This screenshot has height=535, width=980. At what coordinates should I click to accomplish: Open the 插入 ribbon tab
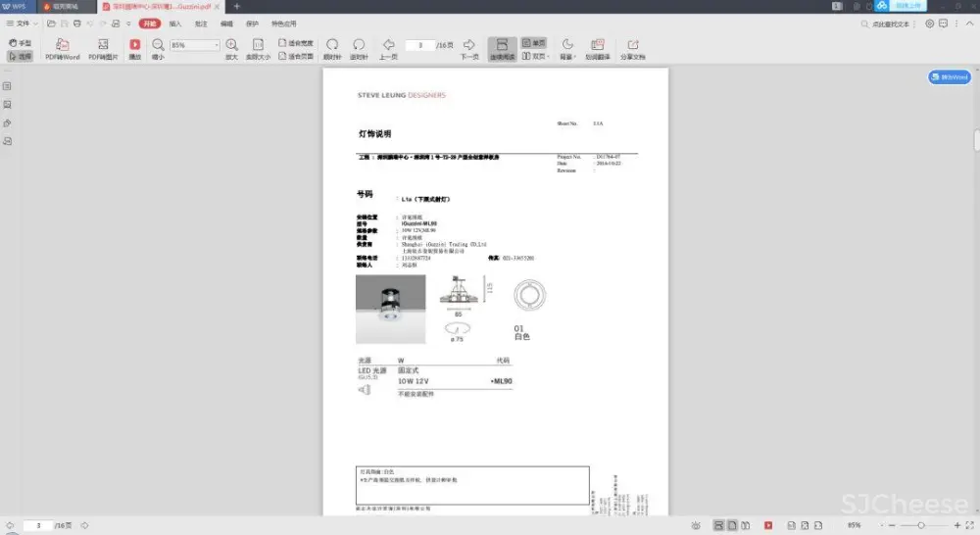175,23
